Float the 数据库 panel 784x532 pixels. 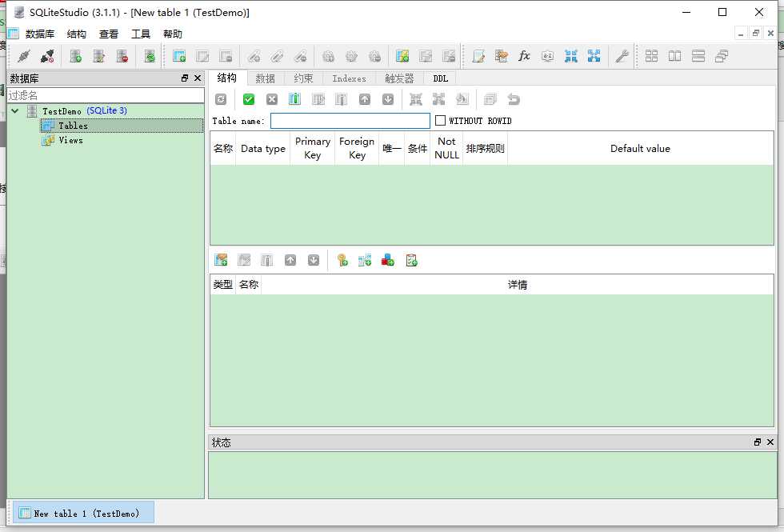pos(185,78)
